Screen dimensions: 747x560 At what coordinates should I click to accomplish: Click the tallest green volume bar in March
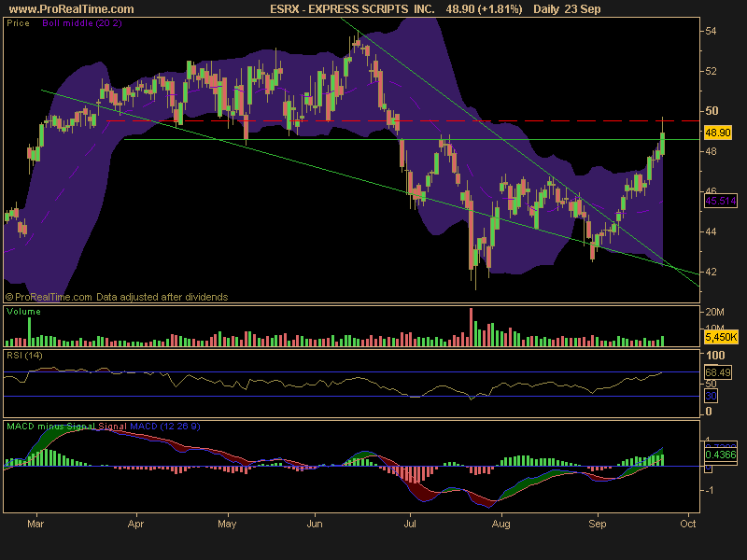click(30, 332)
